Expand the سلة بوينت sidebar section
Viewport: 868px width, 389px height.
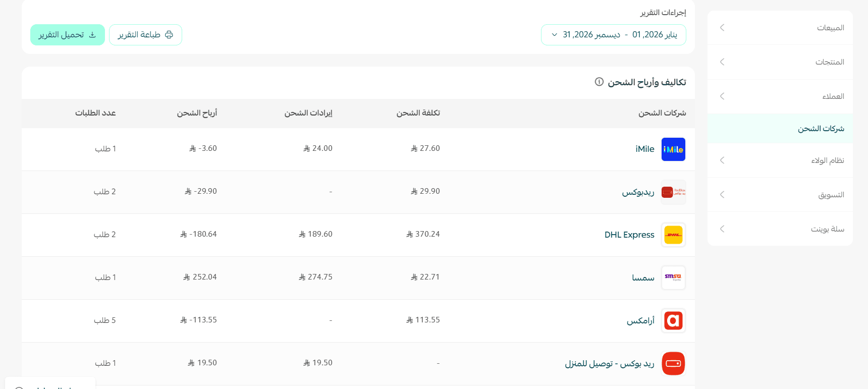780,229
